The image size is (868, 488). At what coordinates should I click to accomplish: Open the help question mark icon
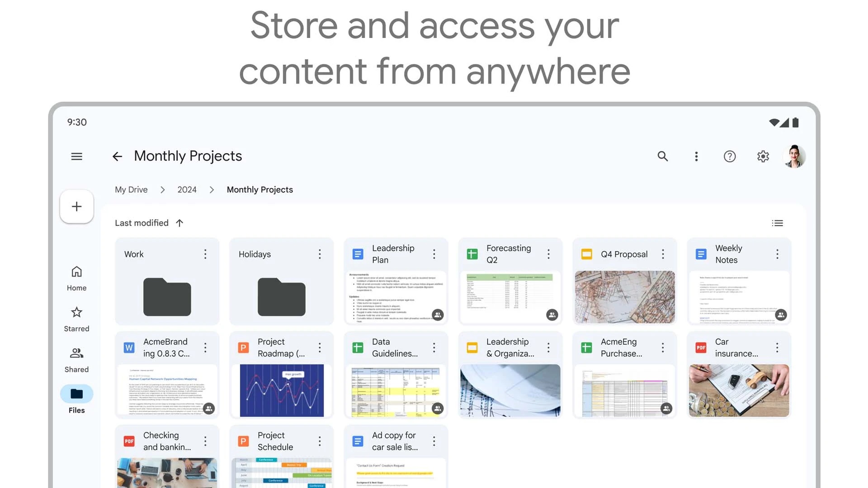(729, 156)
